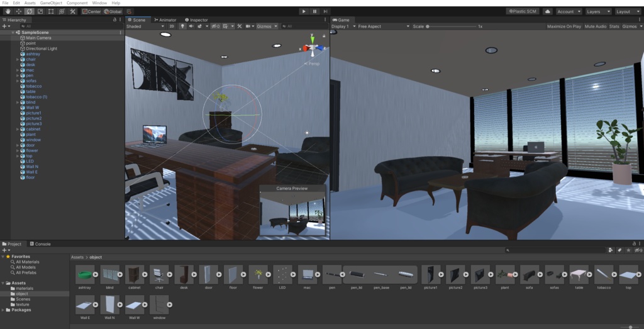The width and height of the screenshot is (644, 329).
Task: Switch to the Animator tab
Action: coord(165,20)
